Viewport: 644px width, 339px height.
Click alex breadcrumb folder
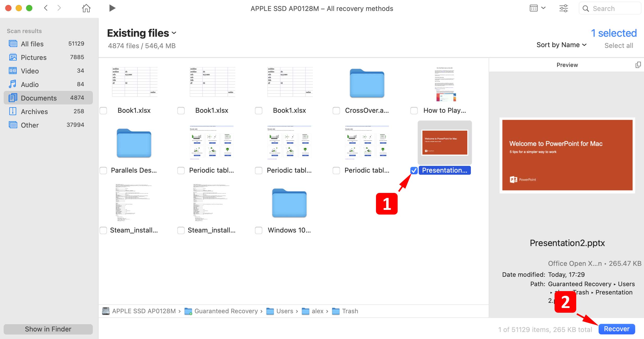[x=313, y=311]
